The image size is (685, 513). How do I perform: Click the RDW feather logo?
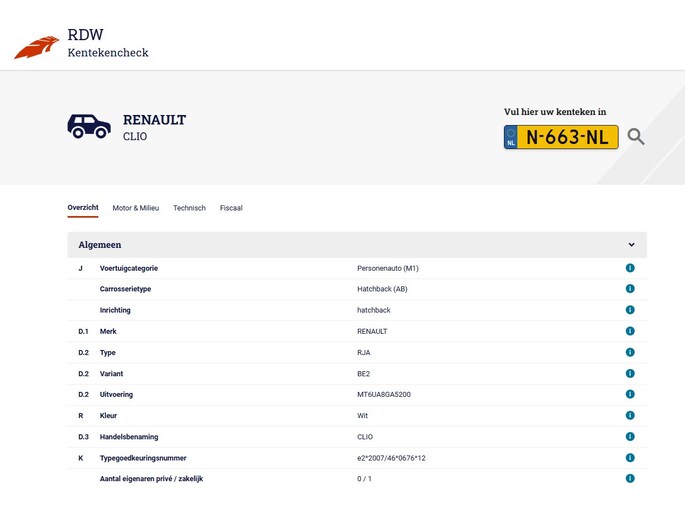(36, 47)
